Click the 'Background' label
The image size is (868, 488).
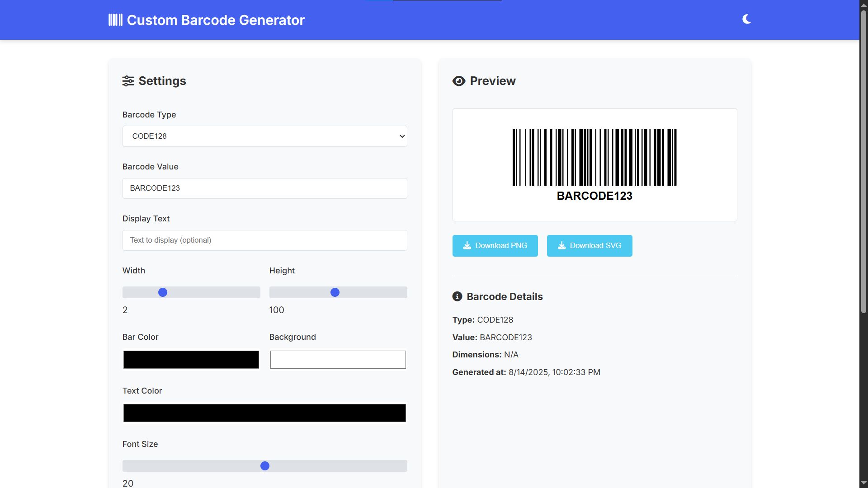click(292, 337)
